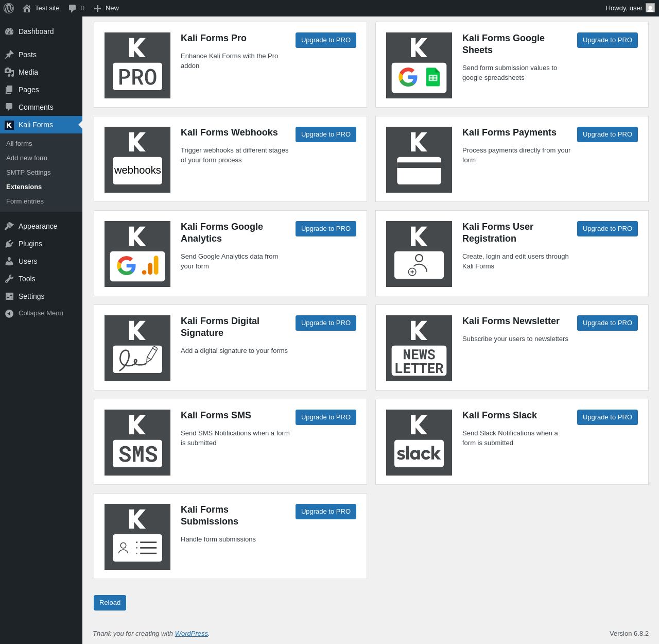Click the Kali Forms Slack title

tap(499, 415)
